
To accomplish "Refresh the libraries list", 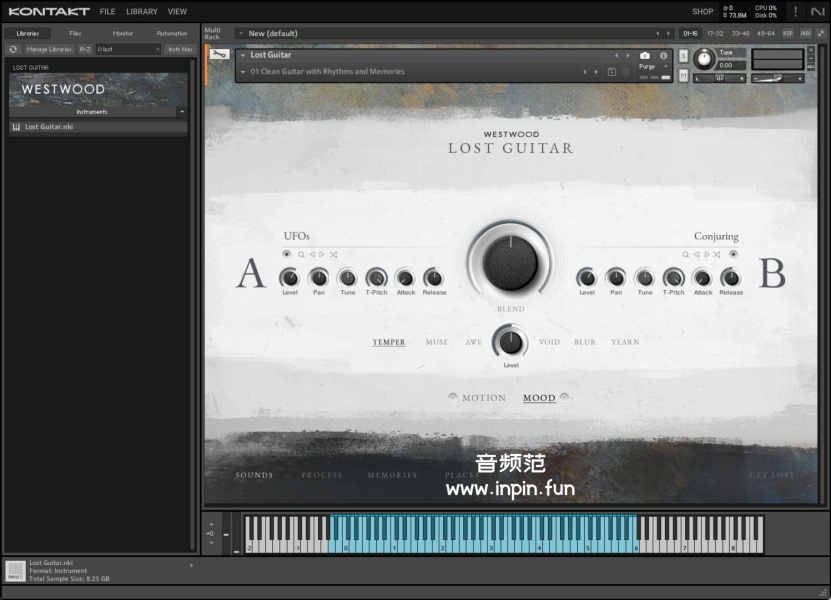I will pyautogui.click(x=13, y=49).
